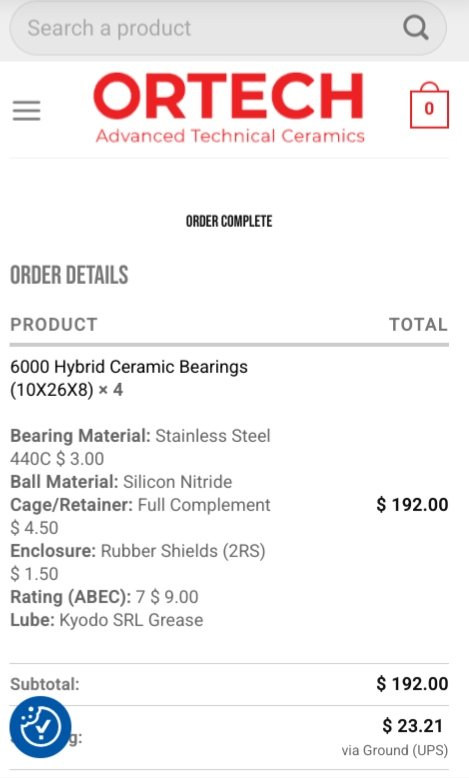The width and height of the screenshot is (469, 778).
Task: Click the Lube Kyodo SRL Grease line
Action: (107, 620)
